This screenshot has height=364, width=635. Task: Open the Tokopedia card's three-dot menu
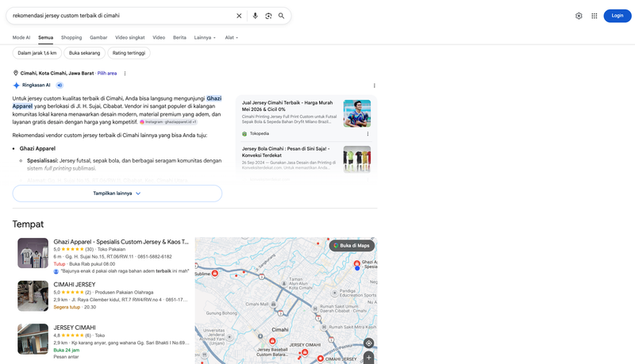[x=368, y=134]
